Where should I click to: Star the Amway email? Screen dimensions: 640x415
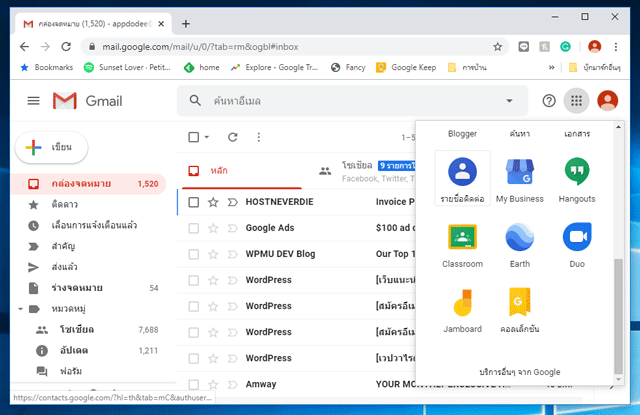[213, 384]
